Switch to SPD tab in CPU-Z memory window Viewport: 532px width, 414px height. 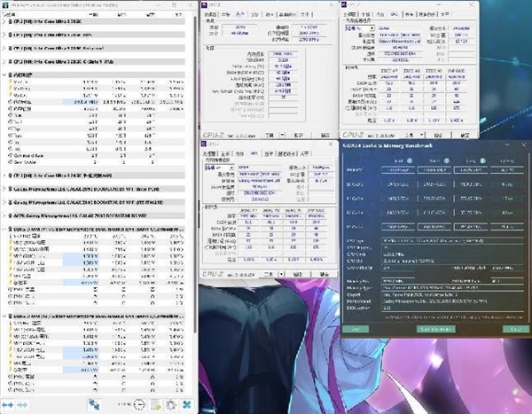[253, 152]
